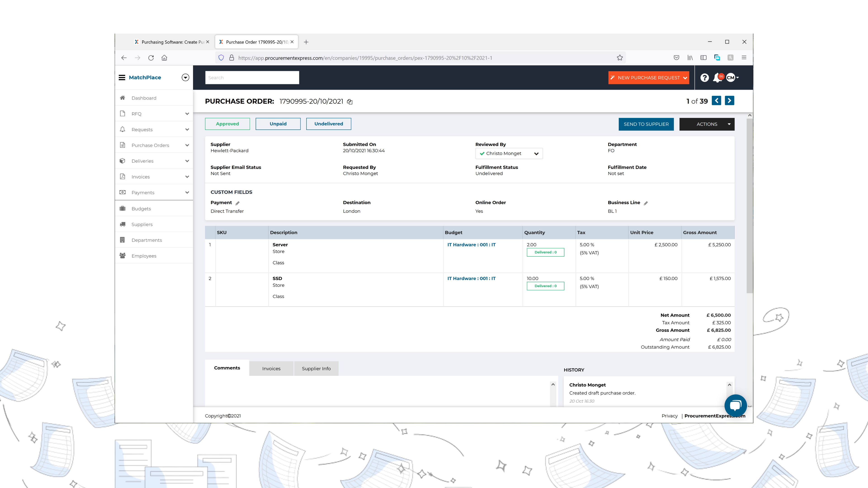Screen dimensions: 868x488
Task: Open the Employees section
Action: click(x=144, y=256)
